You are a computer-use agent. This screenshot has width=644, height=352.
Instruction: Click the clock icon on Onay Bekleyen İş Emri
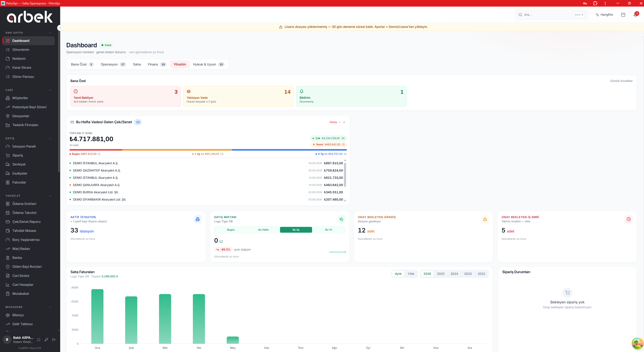[x=628, y=219]
